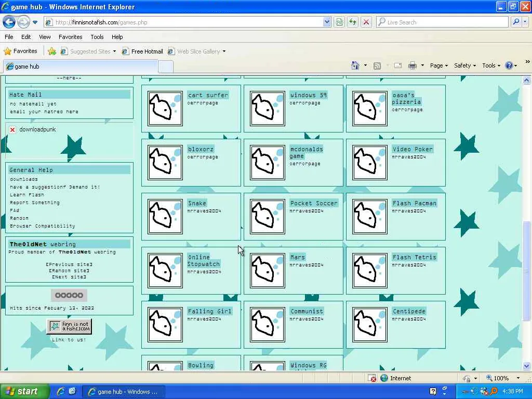Image resolution: width=532 pixels, height=399 pixels.
Task: Click the Free Hotmail link
Action: [x=142, y=51]
